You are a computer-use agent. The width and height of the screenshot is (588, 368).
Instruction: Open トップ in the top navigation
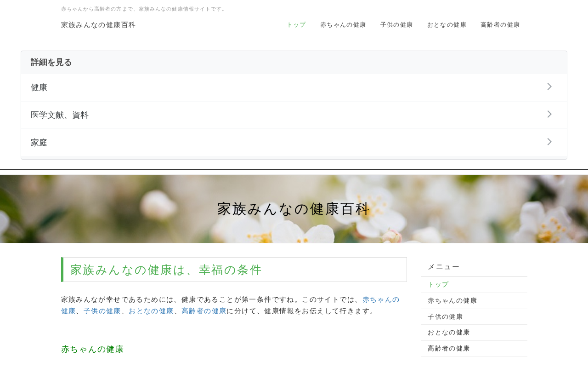tap(296, 25)
